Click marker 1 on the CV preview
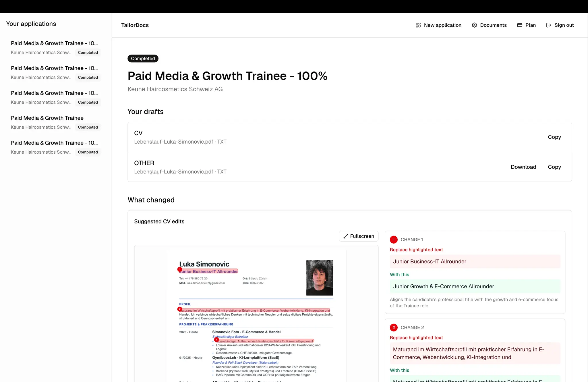This screenshot has height=382, width=588. pos(180,269)
